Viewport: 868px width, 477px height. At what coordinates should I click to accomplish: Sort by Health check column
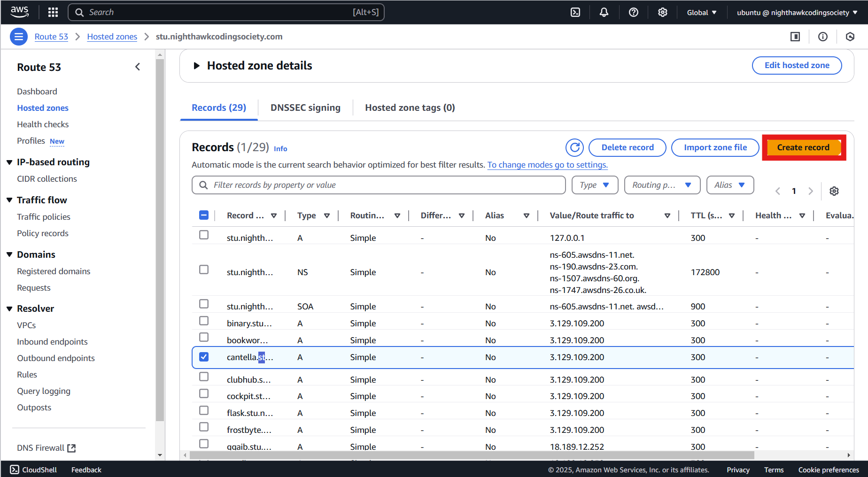point(802,215)
